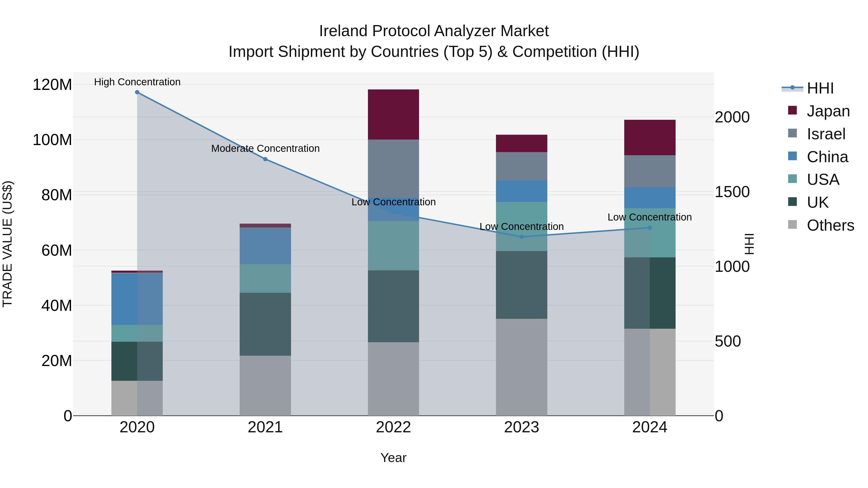Toggle the Others legend entry
868x488 pixels.
821,225
